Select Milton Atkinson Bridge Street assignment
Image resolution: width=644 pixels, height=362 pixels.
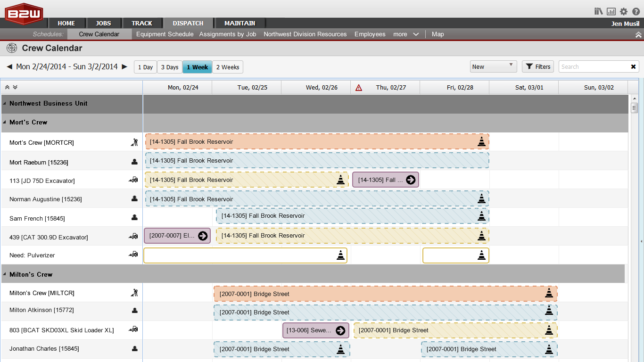pyautogui.click(x=385, y=313)
